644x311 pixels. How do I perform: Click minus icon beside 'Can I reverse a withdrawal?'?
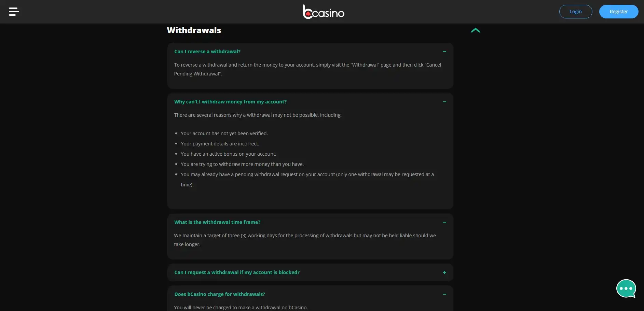coord(444,52)
